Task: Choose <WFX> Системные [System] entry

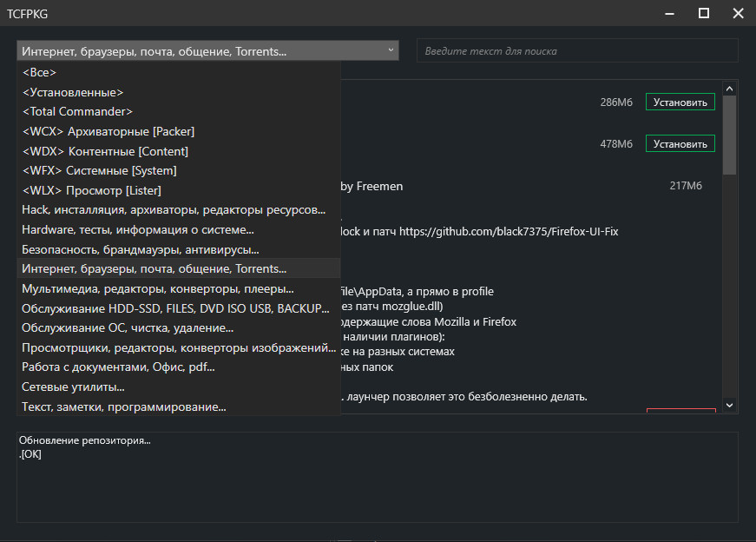Action: pyautogui.click(x=99, y=171)
